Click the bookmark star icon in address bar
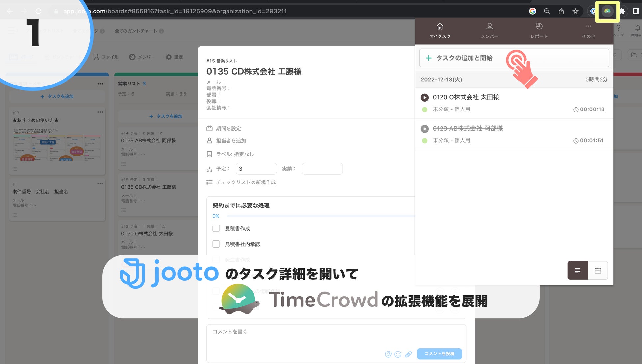This screenshot has width=642, height=364. [x=575, y=11]
